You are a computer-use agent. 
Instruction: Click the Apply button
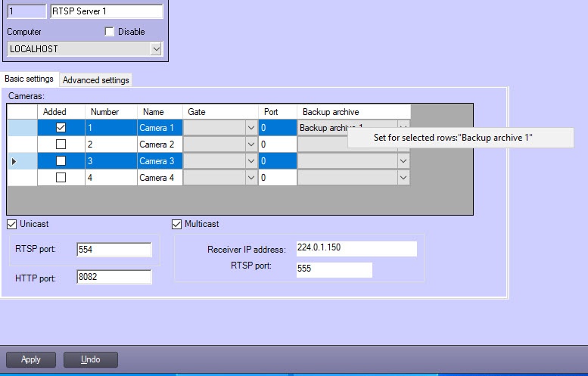[x=31, y=359]
